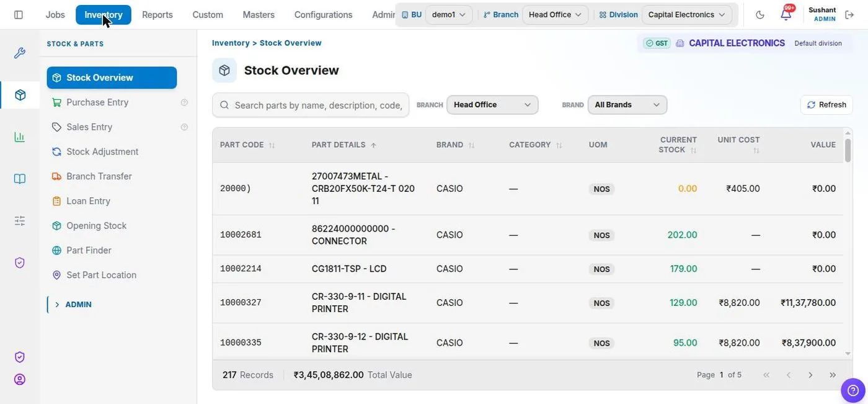Toggle the sidebar collapse icon
Image resolution: width=868 pixels, height=404 pixels.
click(x=19, y=14)
